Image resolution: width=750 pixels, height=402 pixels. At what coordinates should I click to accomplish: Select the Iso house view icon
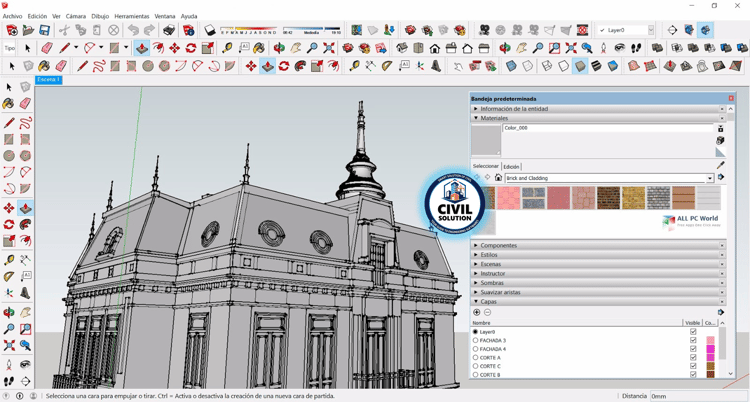(x=402, y=48)
